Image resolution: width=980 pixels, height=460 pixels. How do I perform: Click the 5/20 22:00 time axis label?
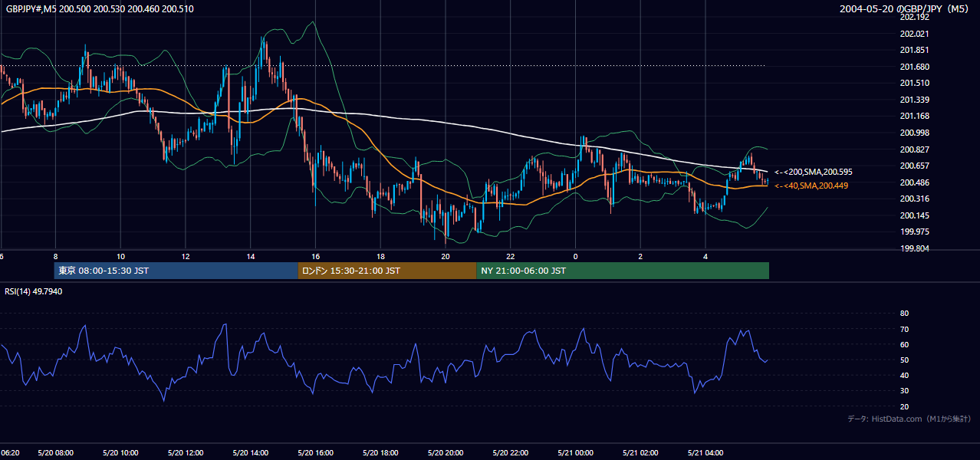tap(511, 453)
